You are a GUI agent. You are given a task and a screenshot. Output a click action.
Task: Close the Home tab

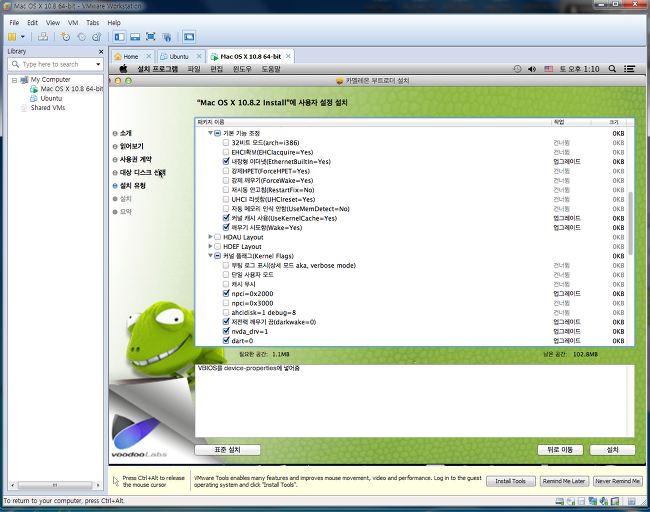click(149, 56)
